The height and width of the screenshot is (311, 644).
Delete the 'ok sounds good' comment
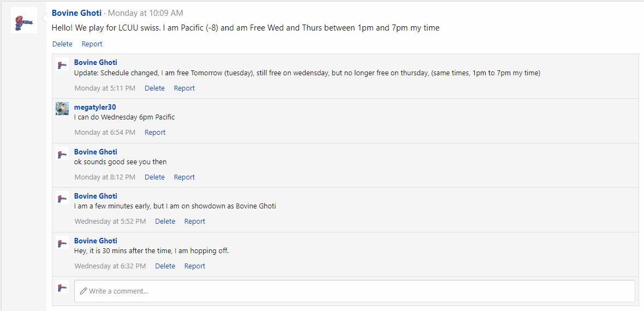click(x=154, y=177)
